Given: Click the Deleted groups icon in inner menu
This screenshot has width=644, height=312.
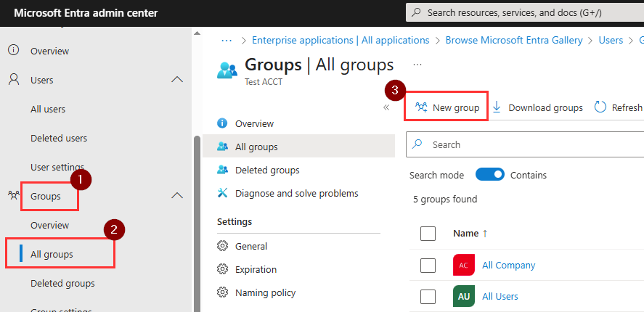Looking at the screenshot, I should pos(222,170).
